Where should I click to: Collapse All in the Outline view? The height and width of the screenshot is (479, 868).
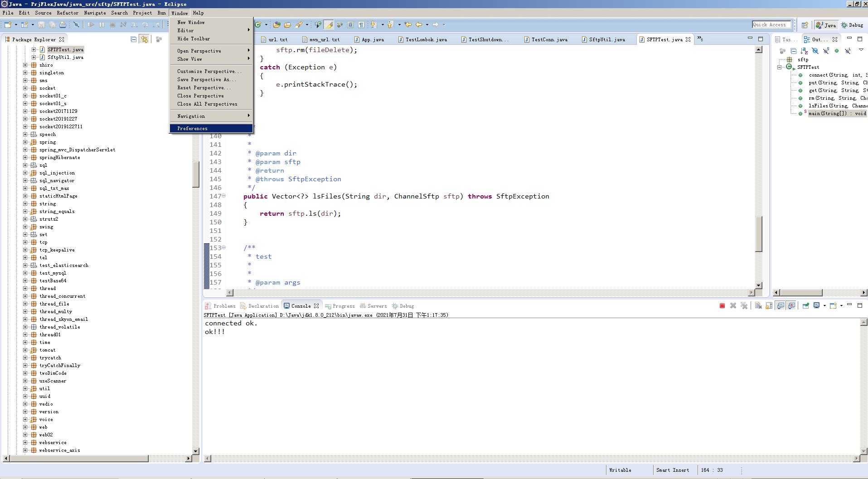[794, 51]
